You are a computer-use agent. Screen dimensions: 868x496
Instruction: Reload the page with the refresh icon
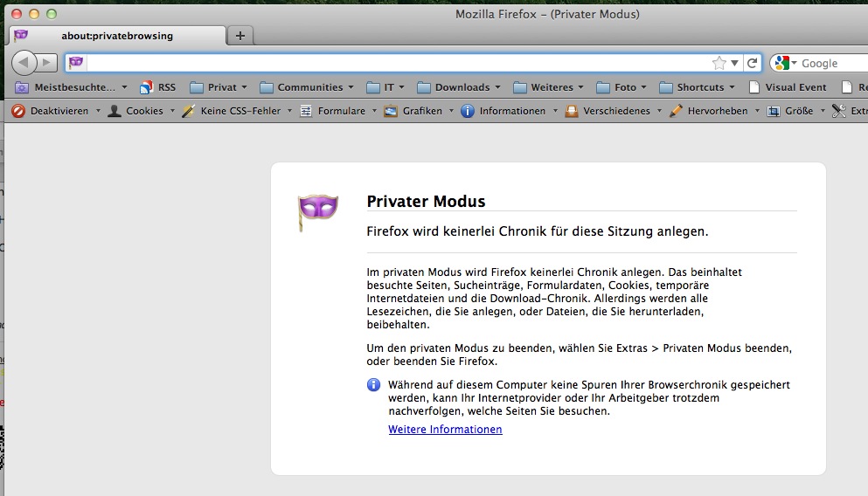click(752, 63)
